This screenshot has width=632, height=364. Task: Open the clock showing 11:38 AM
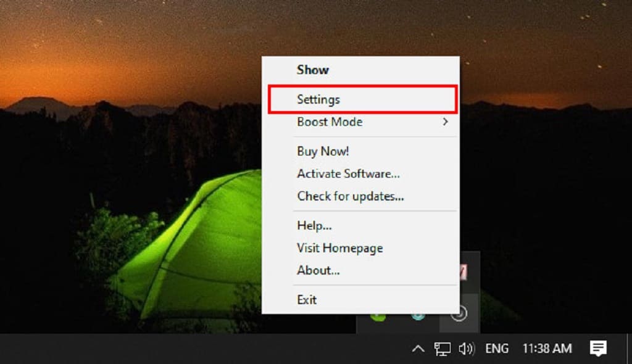click(547, 349)
